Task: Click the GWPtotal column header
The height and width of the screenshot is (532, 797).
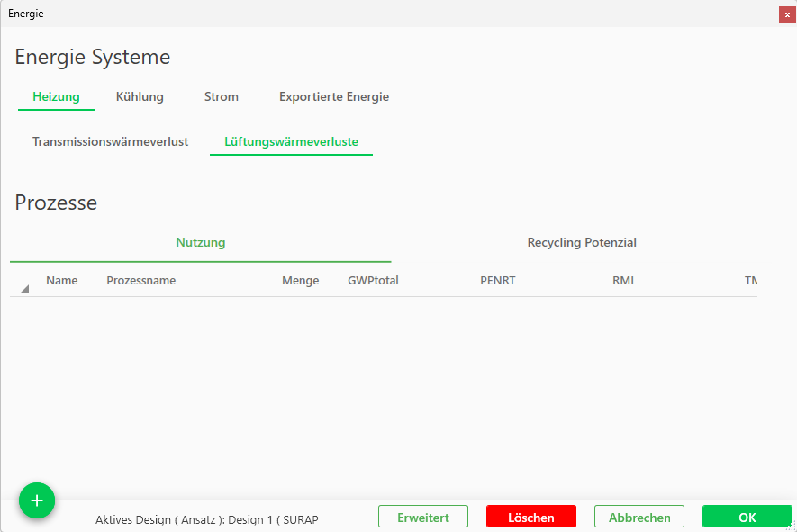Action: [373, 281]
